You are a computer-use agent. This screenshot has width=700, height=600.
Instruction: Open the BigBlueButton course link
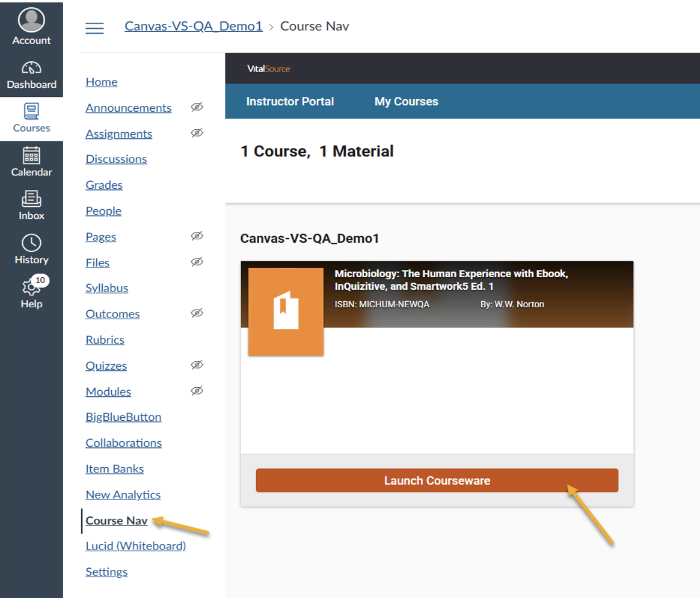click(124, 417)
